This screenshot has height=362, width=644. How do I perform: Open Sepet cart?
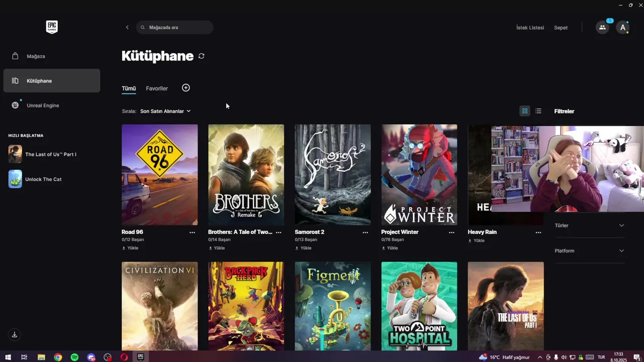[x=561, y=28]
